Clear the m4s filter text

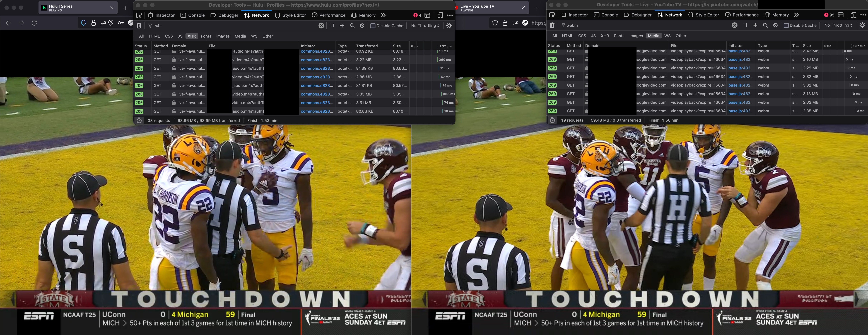[321, 26]
